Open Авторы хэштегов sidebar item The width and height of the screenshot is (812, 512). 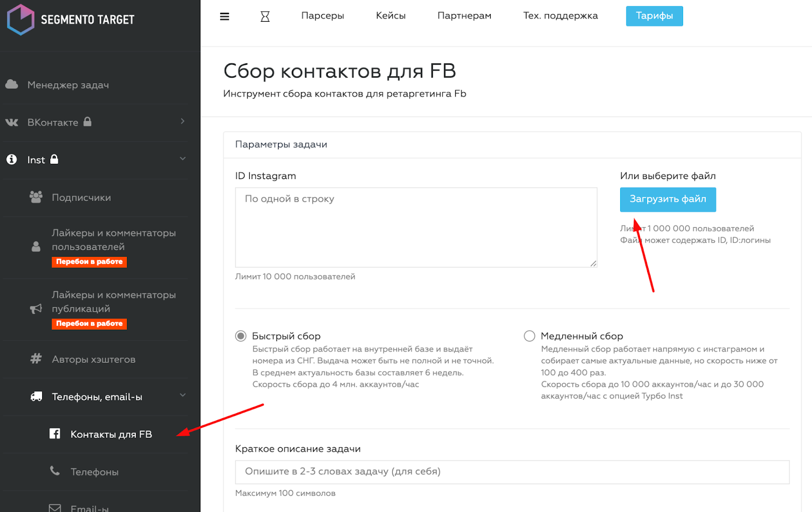coord(93,359)
